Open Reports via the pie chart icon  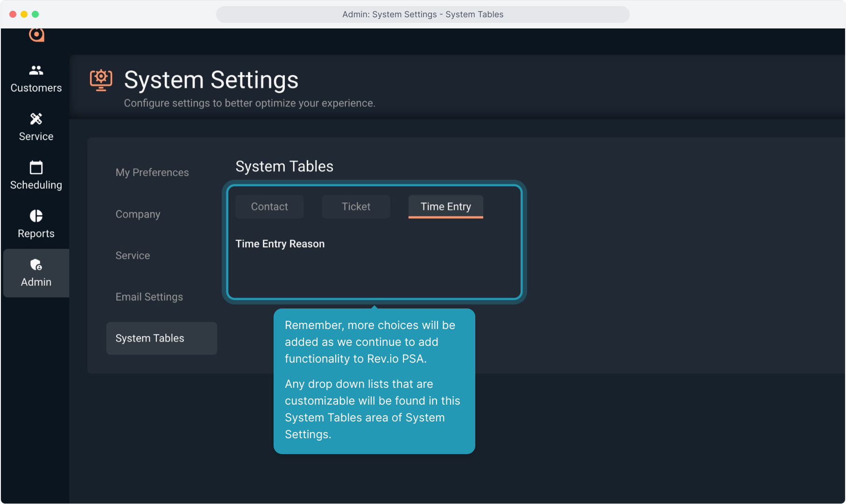[36, 216]
